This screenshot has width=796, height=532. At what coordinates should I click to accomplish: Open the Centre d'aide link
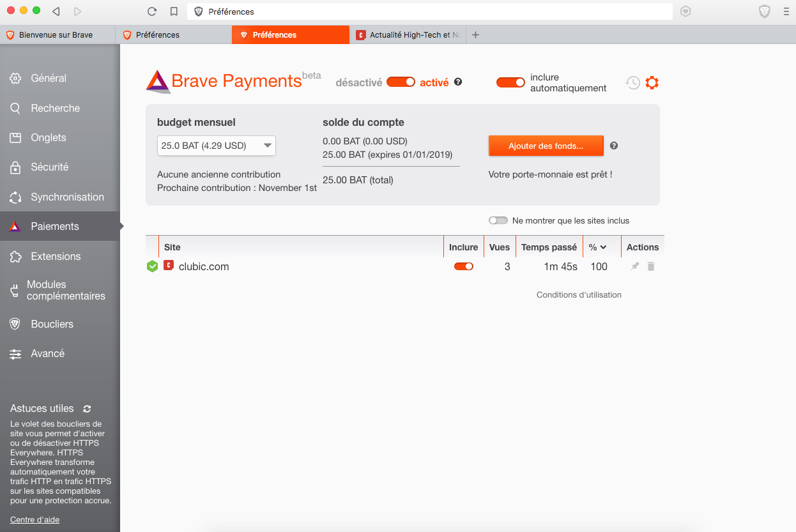[x=34, y=520]
